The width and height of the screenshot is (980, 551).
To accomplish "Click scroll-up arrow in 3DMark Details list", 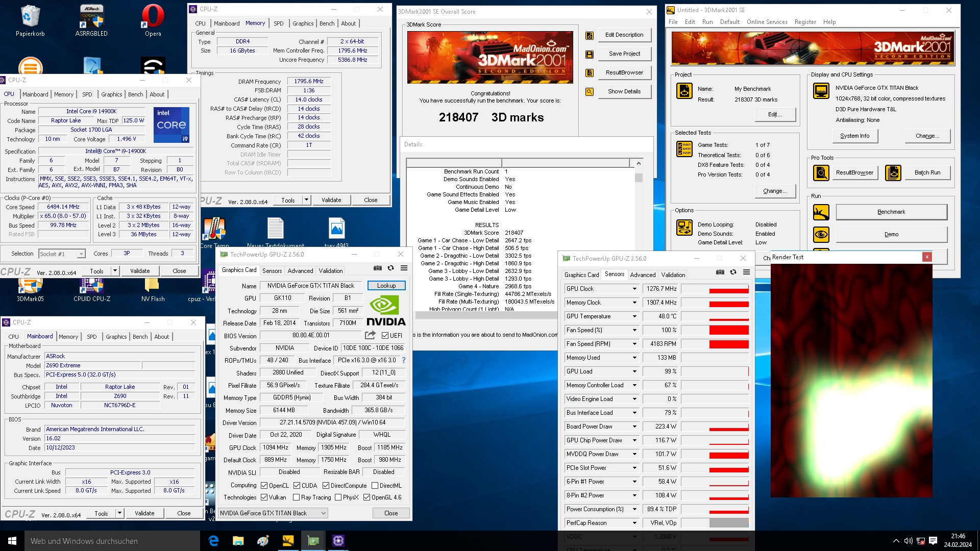I will coord(639,163).
